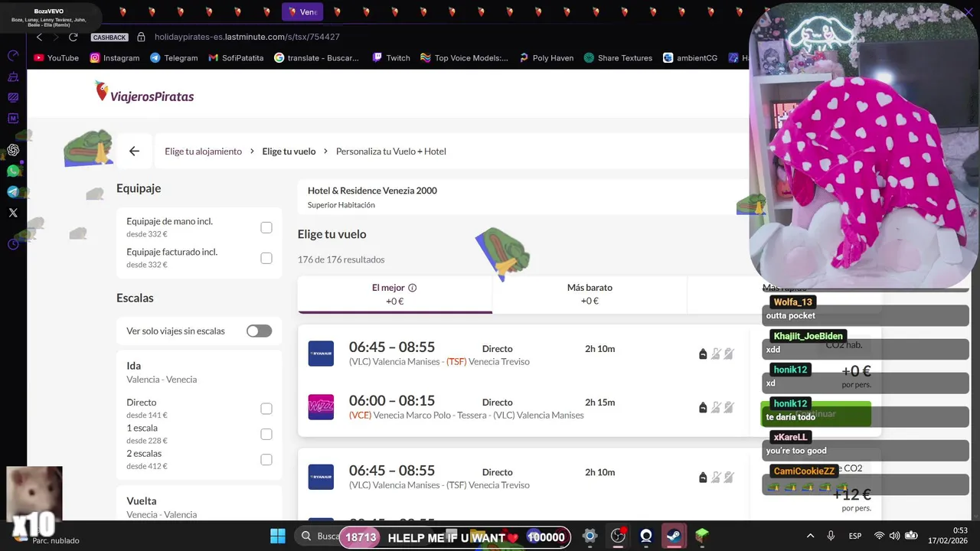Check Equipaje facturado incl. filter
The height and width of the screenshot is (551, 980).
coord(266,258)
